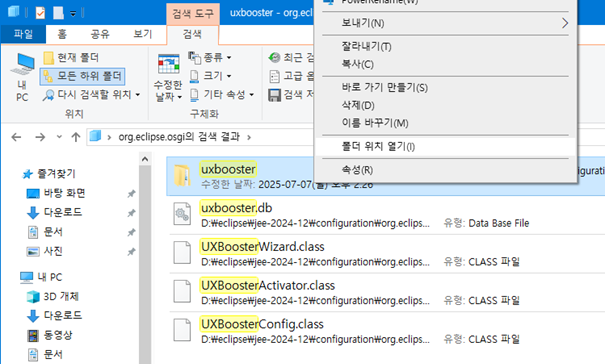Viewport: 605px width, 364px height.
Task: Click the UXBoosterWizard.class file name
Action: point(262,247)
